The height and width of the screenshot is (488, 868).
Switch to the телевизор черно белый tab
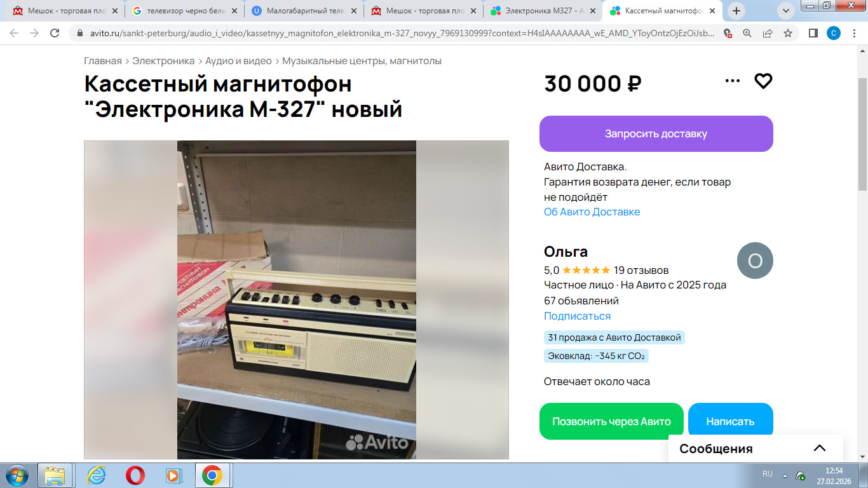(x=185, y=10)
